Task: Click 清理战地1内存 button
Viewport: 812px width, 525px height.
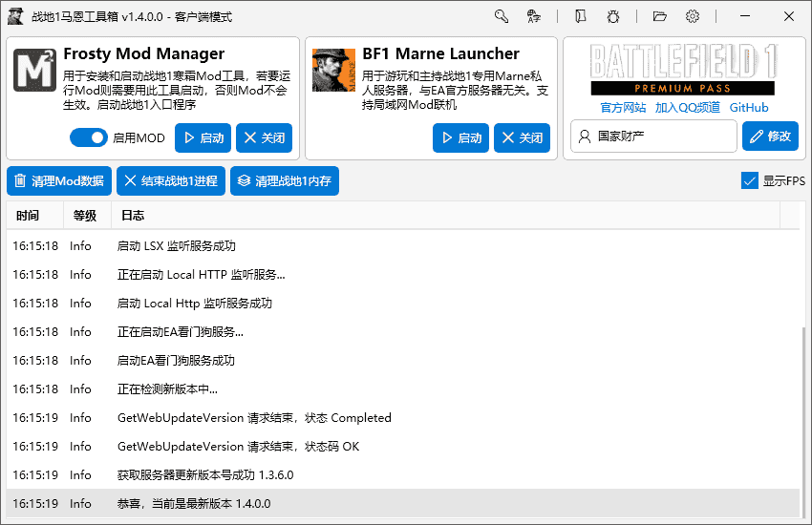Action: [285, 181]
